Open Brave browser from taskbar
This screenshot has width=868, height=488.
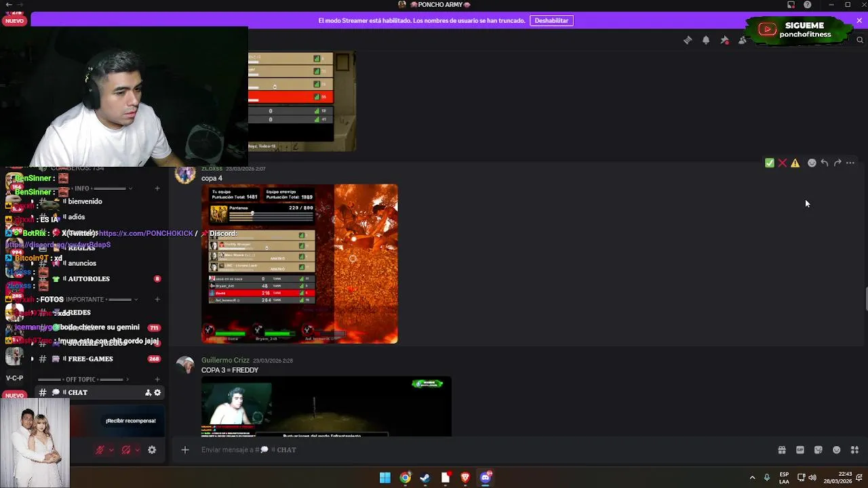[465, 478]
